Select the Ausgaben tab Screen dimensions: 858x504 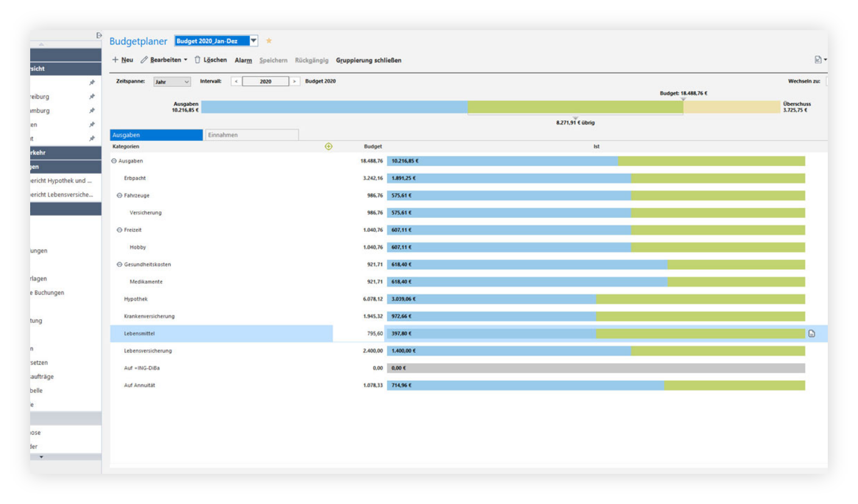coord(156,135)
